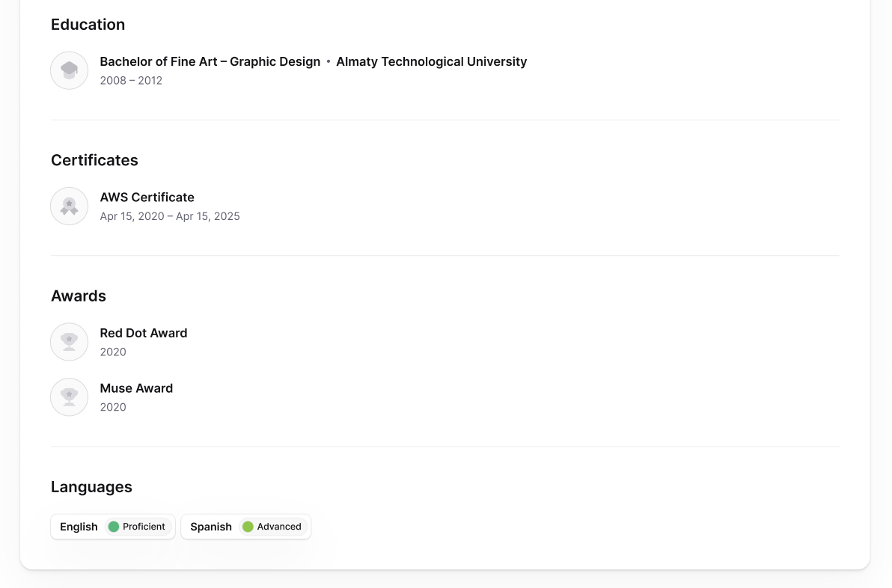Select the Spanish language chip

[211, 527]
